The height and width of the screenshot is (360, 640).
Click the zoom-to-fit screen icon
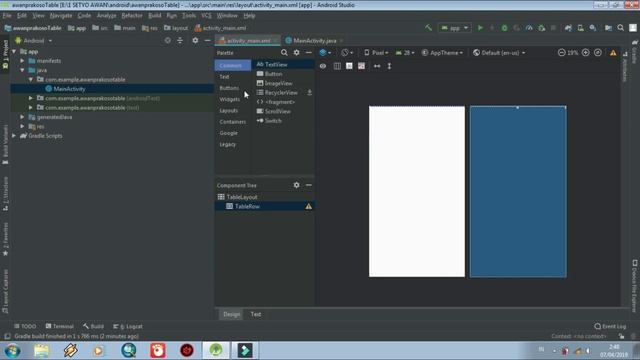(598, 53)
